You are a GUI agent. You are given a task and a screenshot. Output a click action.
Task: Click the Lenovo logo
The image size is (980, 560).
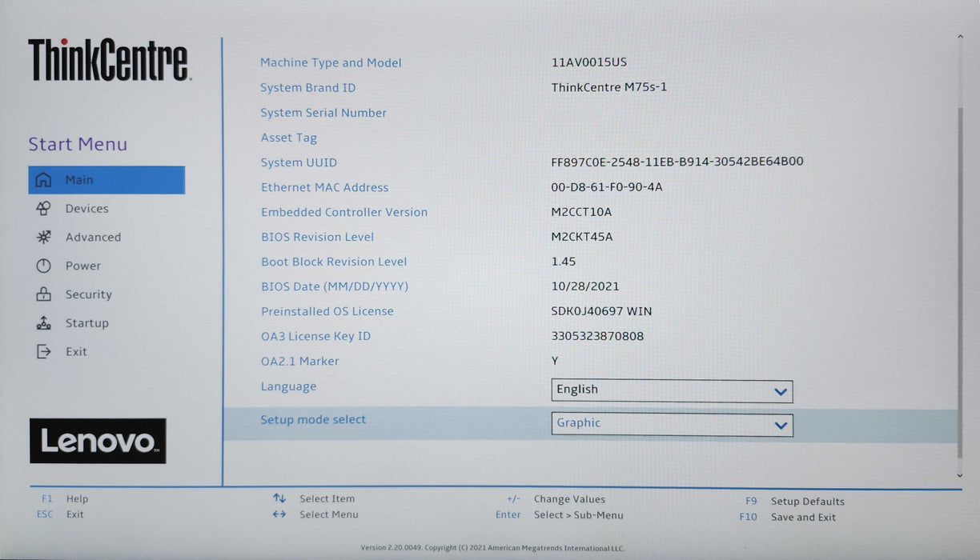(97, 440)
